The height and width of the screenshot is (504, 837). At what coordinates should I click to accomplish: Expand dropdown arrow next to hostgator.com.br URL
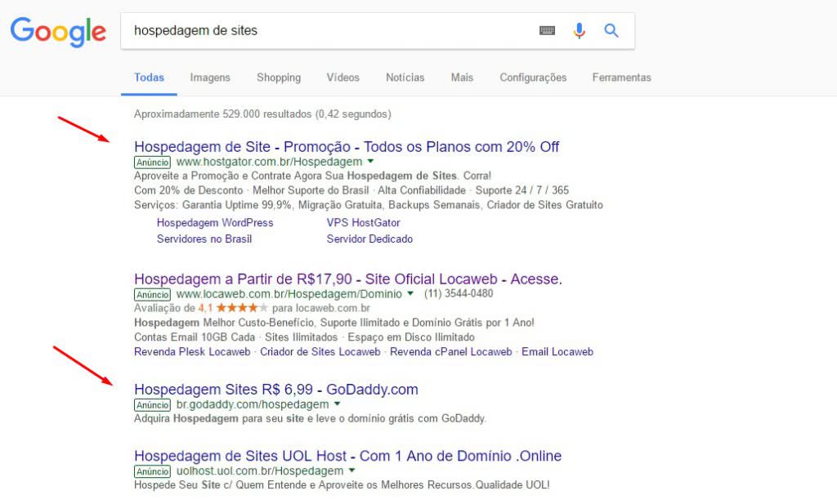pos(370,161)
